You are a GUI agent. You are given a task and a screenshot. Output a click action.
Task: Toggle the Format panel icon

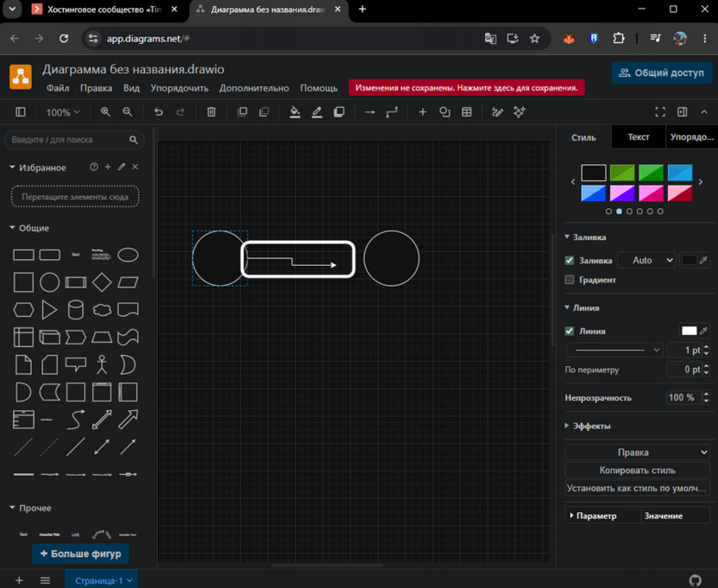click(683, 112)
